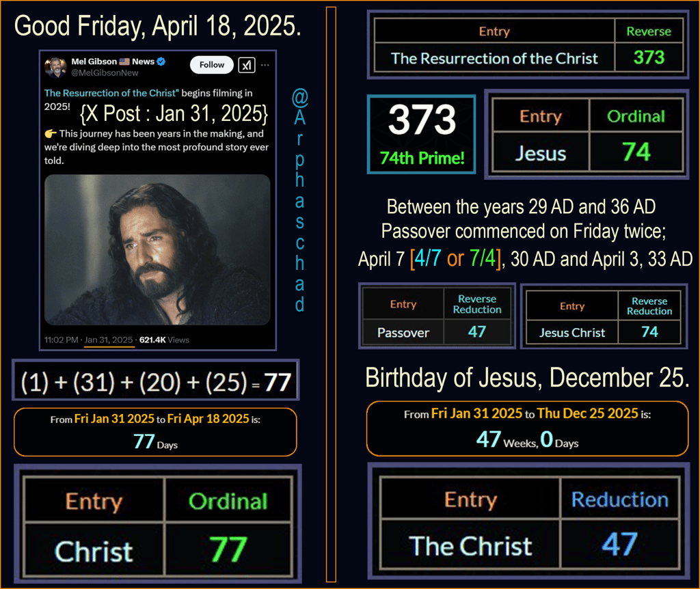Select the Jesus Christ Reverse Reduction 74 cell

click(x=649, y=332)
